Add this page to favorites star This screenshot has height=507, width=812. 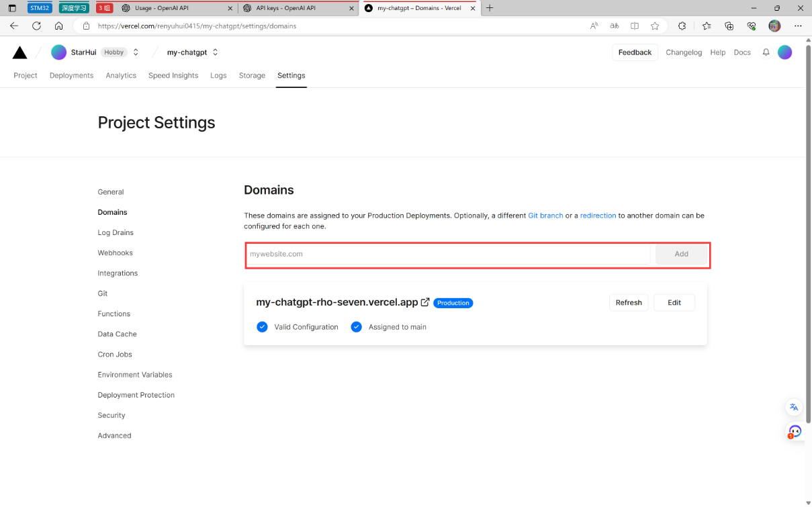(x=655, y=26)
